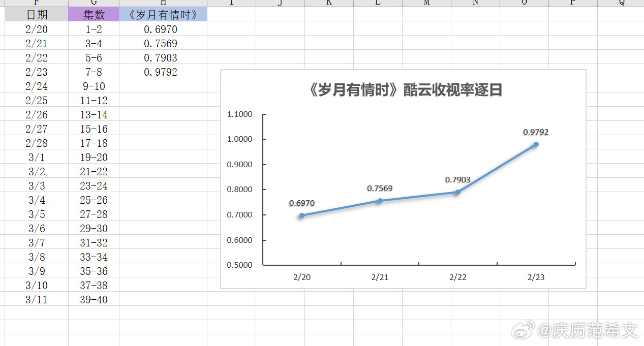
Task: Click episode cell 3-4
Action: (94, 43)
